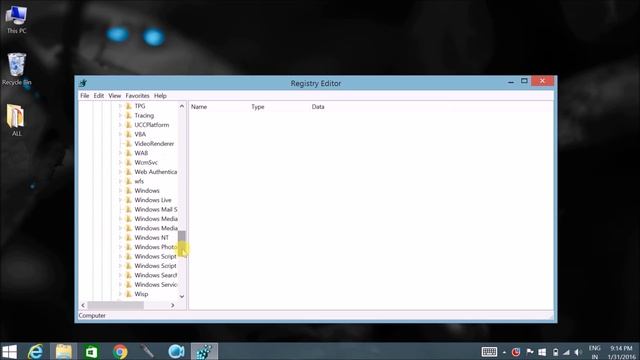The height and width of the screenshot is (360, 640).
Task: Expand the UCCPlatform key arrow
Action: 120,125
